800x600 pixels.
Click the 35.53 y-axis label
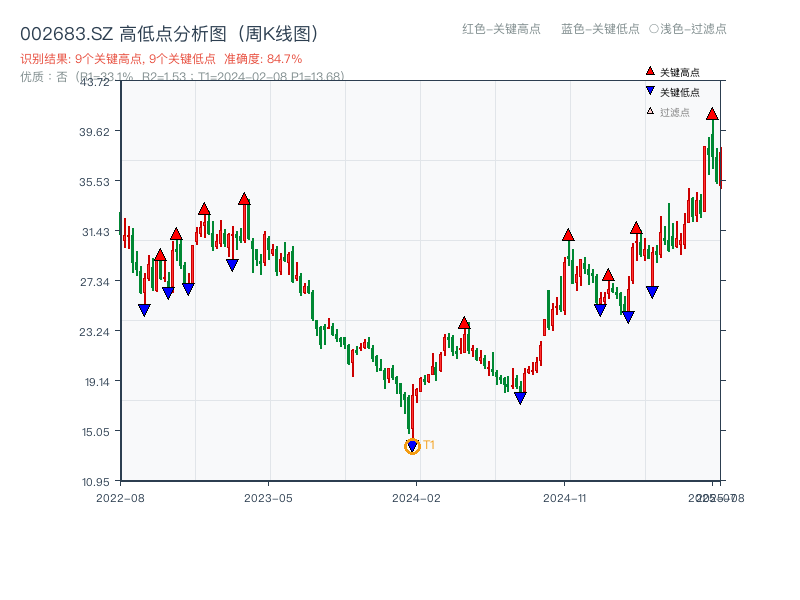[94, 182]
